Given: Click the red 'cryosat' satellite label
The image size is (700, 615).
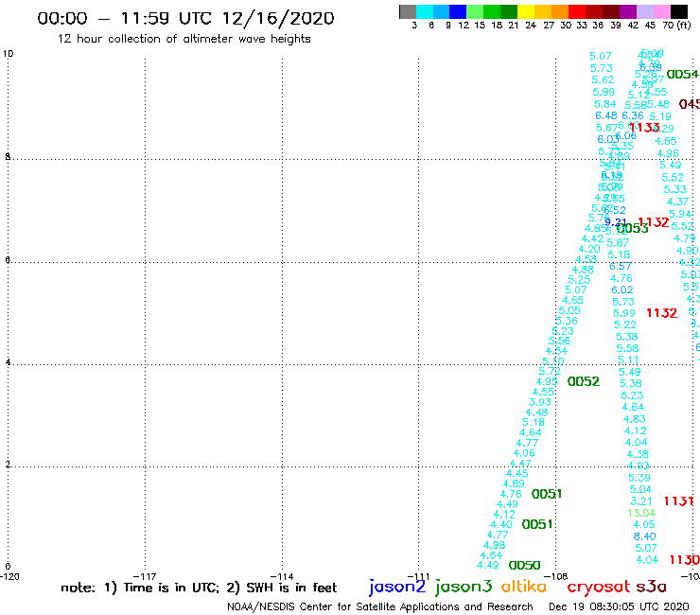Looking at the screenshot, I should click(599, 587).
